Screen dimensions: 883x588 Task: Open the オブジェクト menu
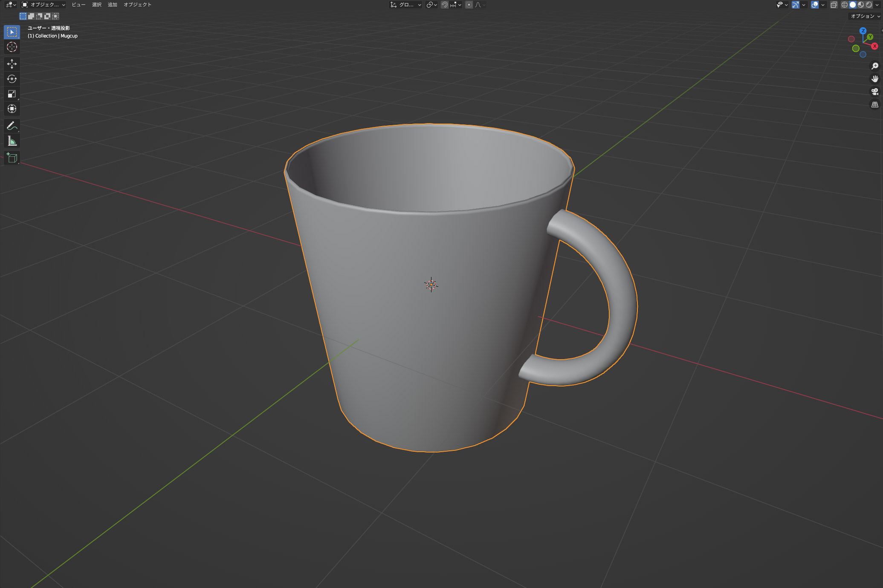click(137, 5)
